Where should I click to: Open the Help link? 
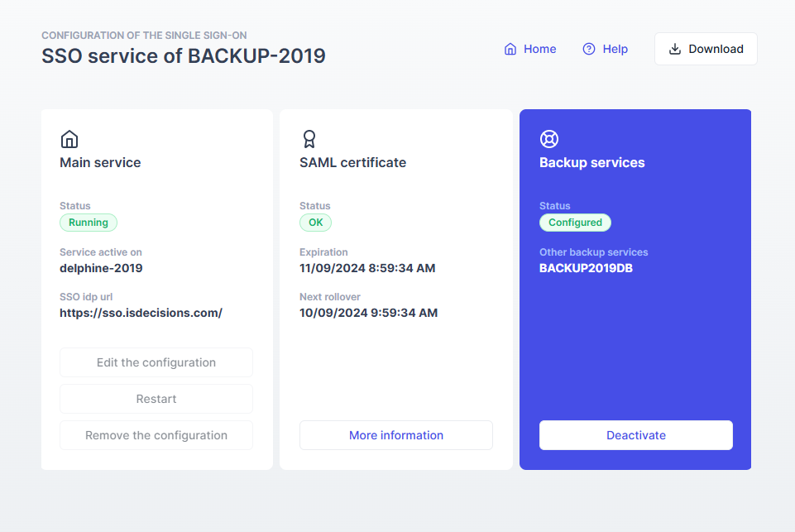[615, 50]
